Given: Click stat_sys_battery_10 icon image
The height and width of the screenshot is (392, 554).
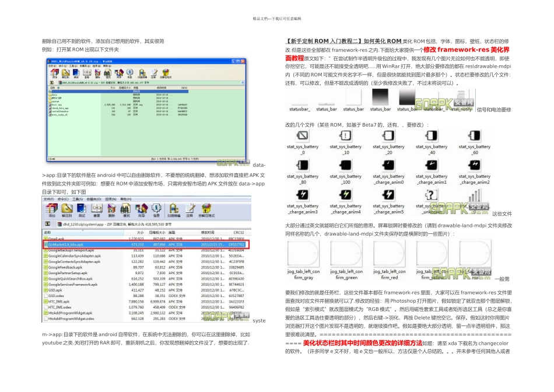Looking at the screenshot, I should [346, 135].
